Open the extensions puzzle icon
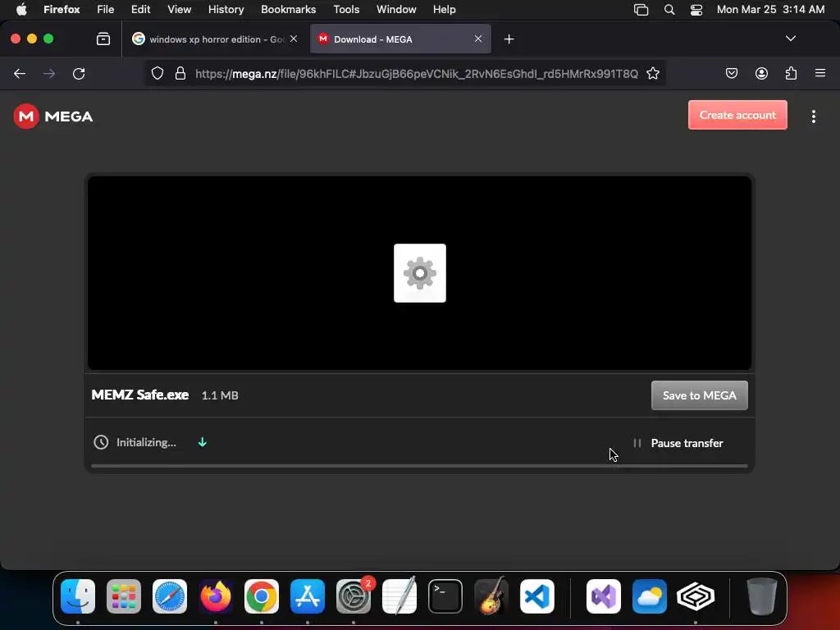This screenshot has width=840, height=630. pos(791,73)
